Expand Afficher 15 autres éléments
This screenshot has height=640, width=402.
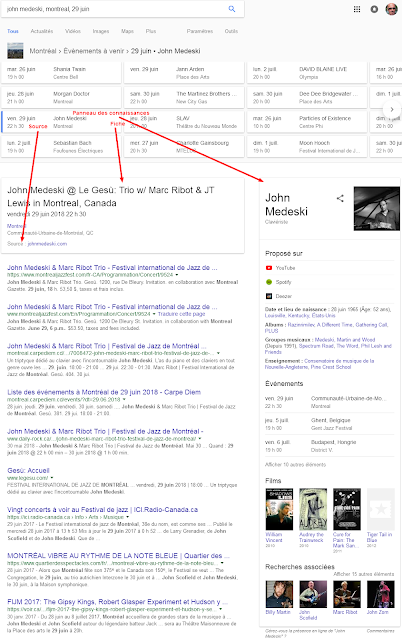(x=364, y=574)
